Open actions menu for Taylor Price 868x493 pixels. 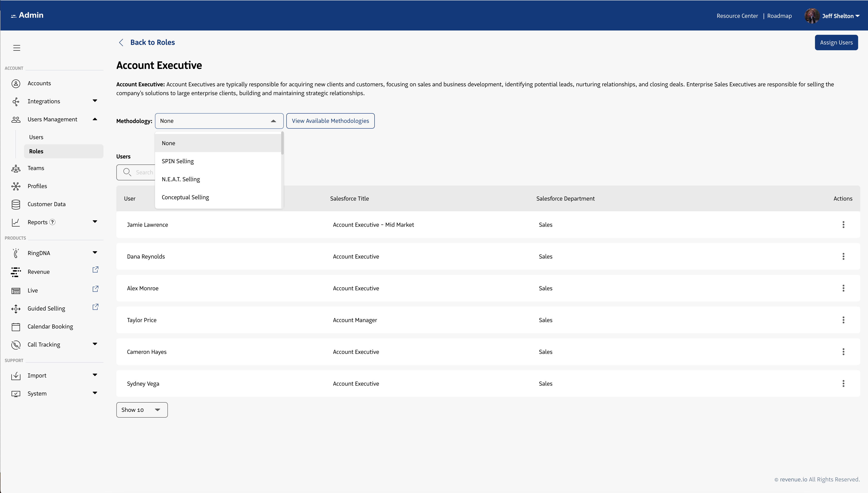(x=843, y=320)
